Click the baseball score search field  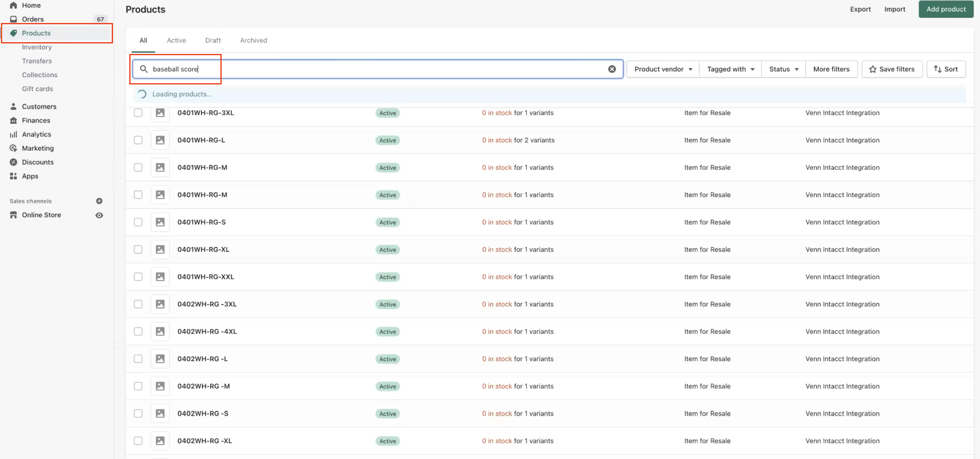coord(376,69)
